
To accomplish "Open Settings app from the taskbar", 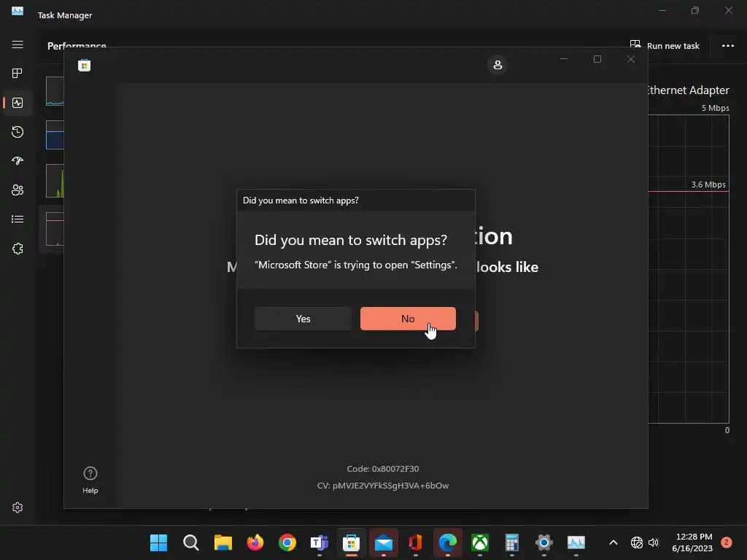I will pyautogui.click(x=543, y=542).
